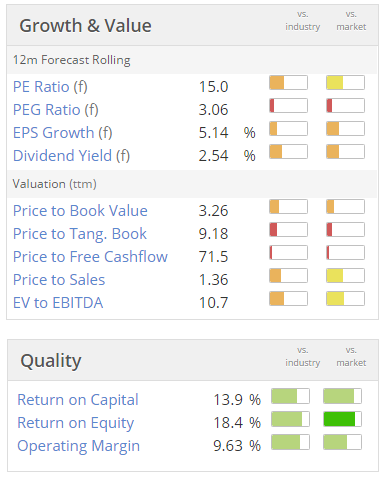The height and width of the screenshot is (480, 386).
Task: Click the Growth & Value panel heading
Action: [85, 26]
